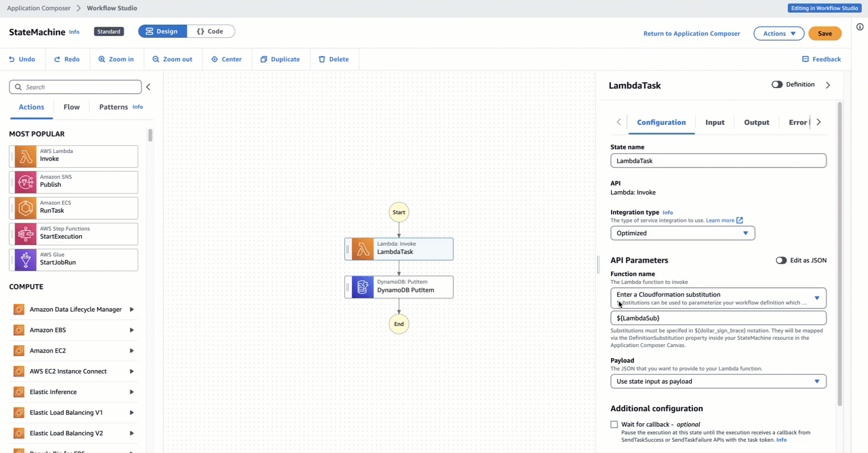This screenshot has width=868, height=453.
Task: Switch to the Code view tab
Action: (x=211, y=31)
